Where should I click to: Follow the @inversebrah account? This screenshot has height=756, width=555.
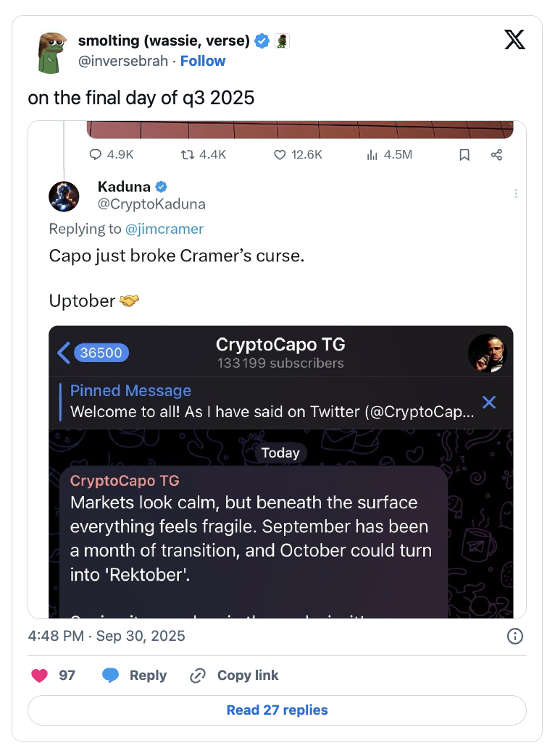pyautogui.click(x=203, y=62)
